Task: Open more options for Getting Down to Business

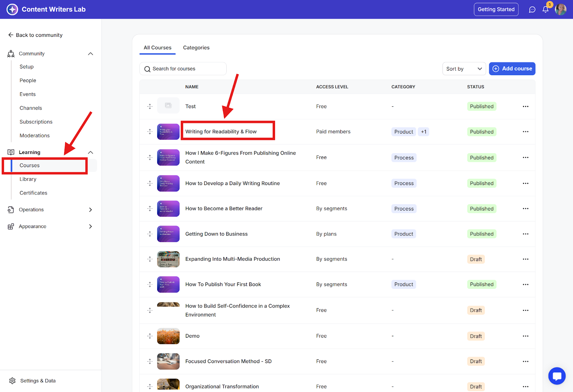Action: coord(525,234)
